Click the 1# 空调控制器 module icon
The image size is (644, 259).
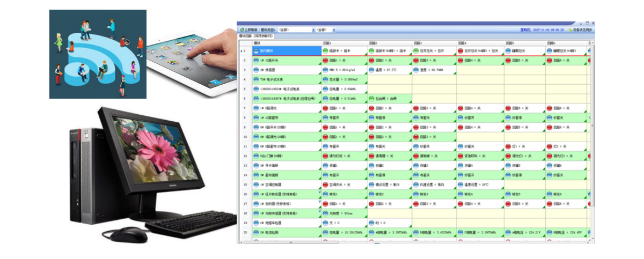click(256, 184)
